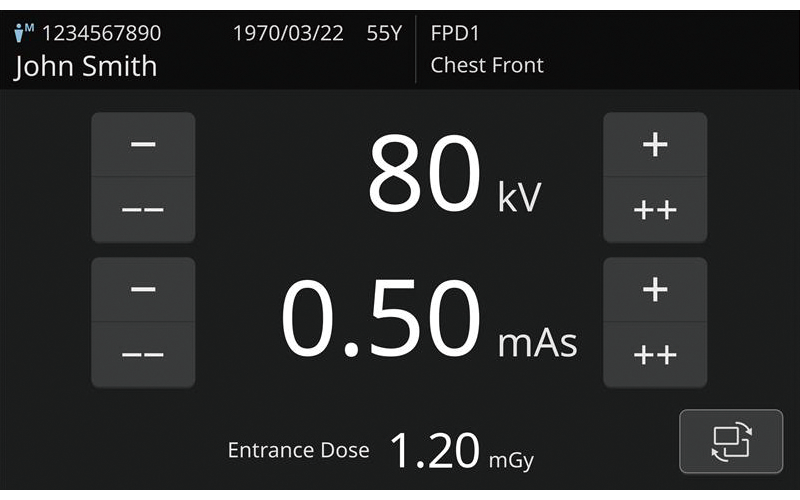The image size is (800, 500).
Task: Increase kV with the double-plus button
Action: point(655,210)
